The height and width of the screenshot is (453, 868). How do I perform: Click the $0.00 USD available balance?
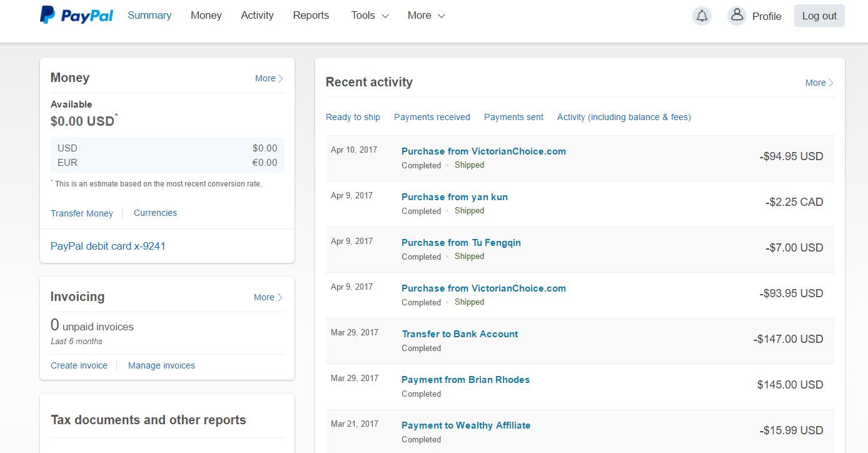83,121
